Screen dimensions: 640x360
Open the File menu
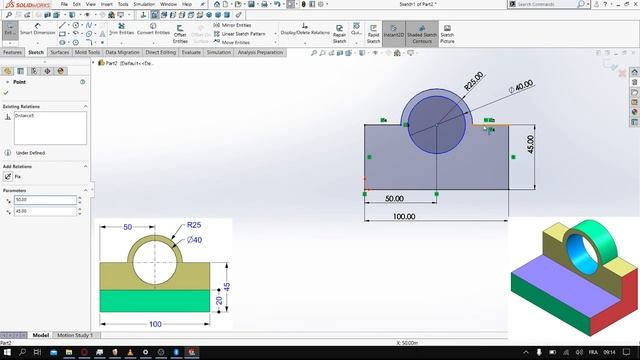(x=64, y=4)
